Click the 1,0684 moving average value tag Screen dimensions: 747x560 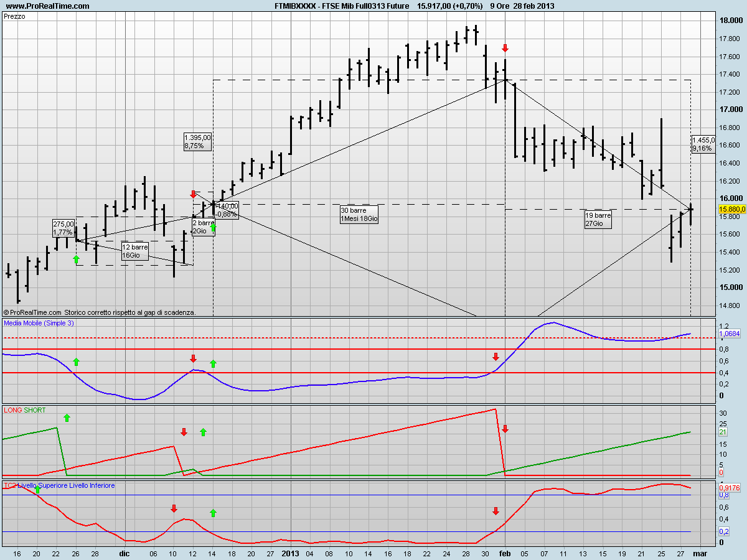click(x=728, y=334)
